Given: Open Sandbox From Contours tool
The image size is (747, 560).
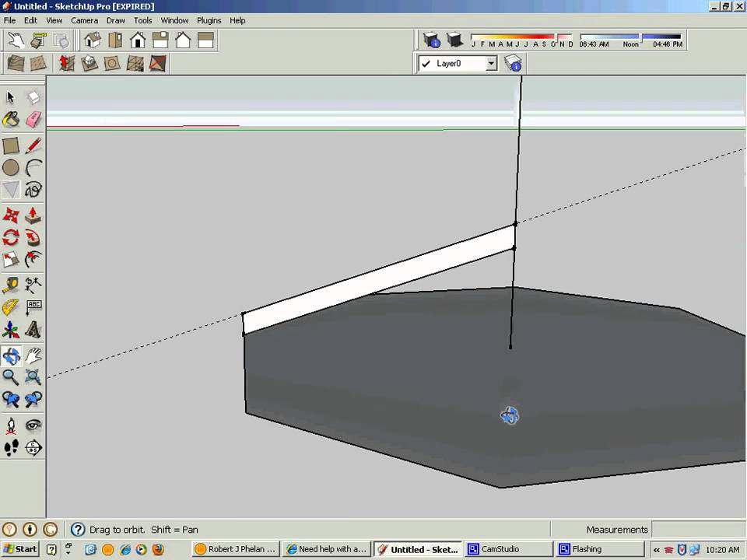Looking at the screenshot, I should pos(16,63).
